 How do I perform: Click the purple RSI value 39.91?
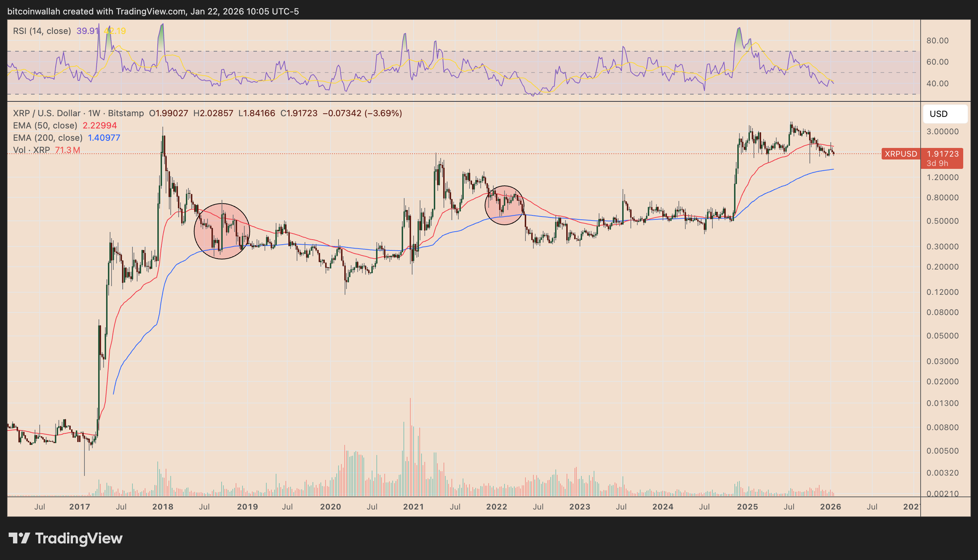tap(87, 31)
